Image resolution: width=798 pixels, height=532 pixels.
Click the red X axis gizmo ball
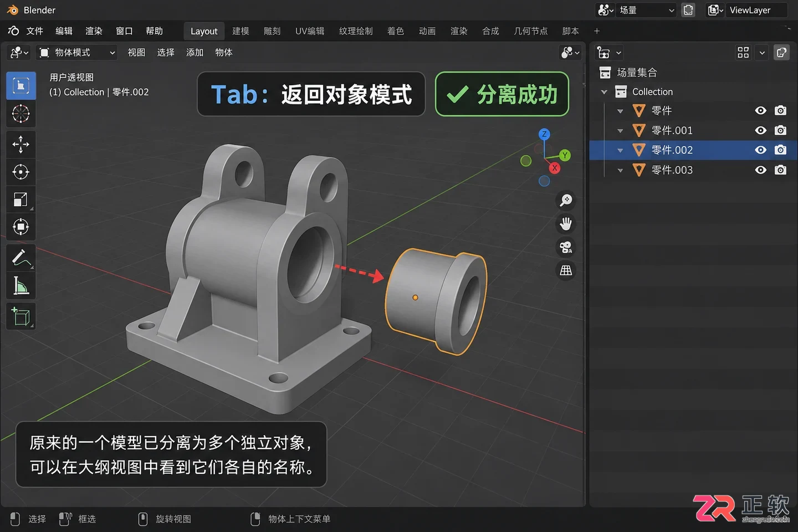(x=554, y=168)
